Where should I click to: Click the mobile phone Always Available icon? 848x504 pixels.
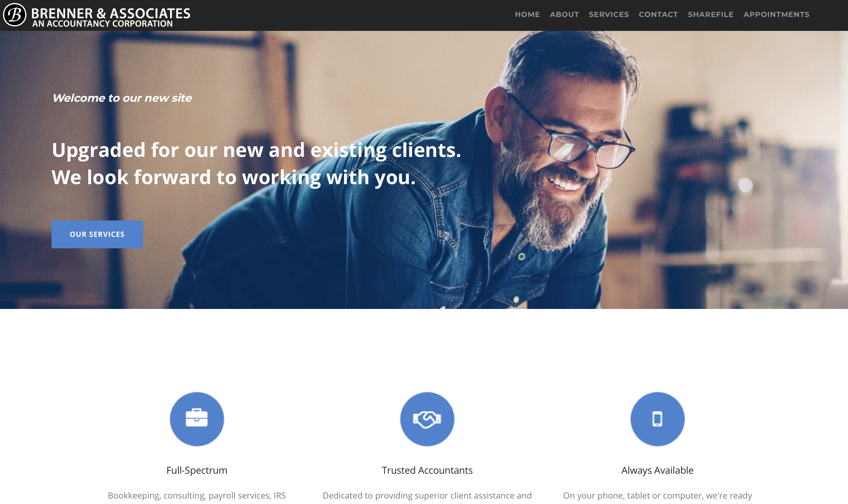(x=657, y=419)
